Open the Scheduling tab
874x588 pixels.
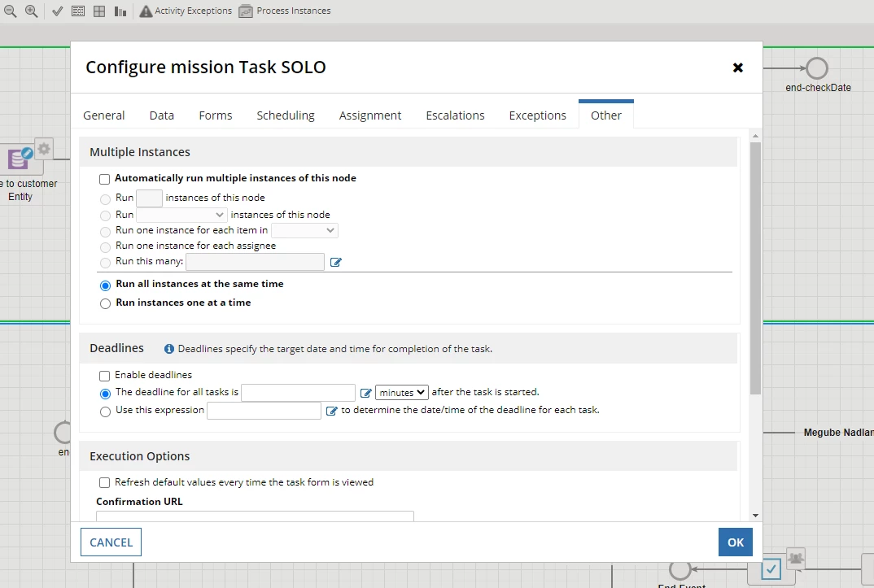(286, 115)
